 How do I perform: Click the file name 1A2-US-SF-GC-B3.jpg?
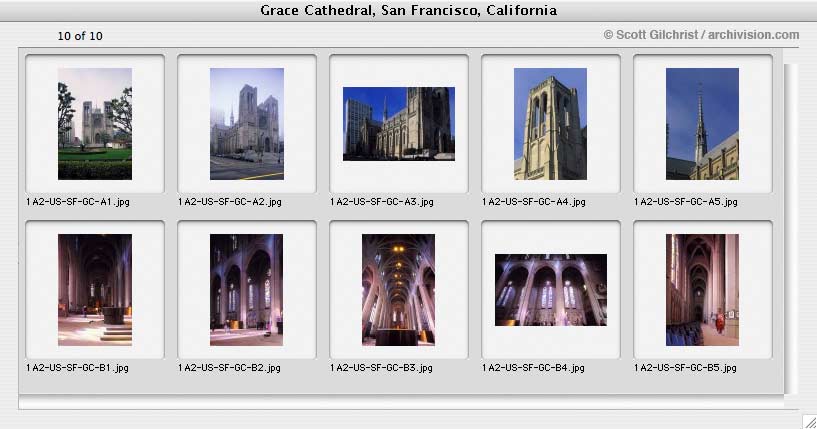[381, 367]
